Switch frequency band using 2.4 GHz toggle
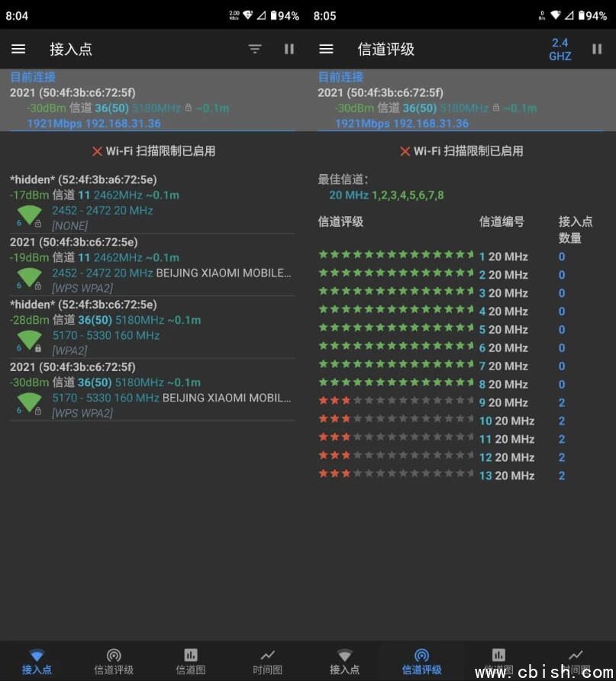 pyautogui.click(x=560, y=49)
